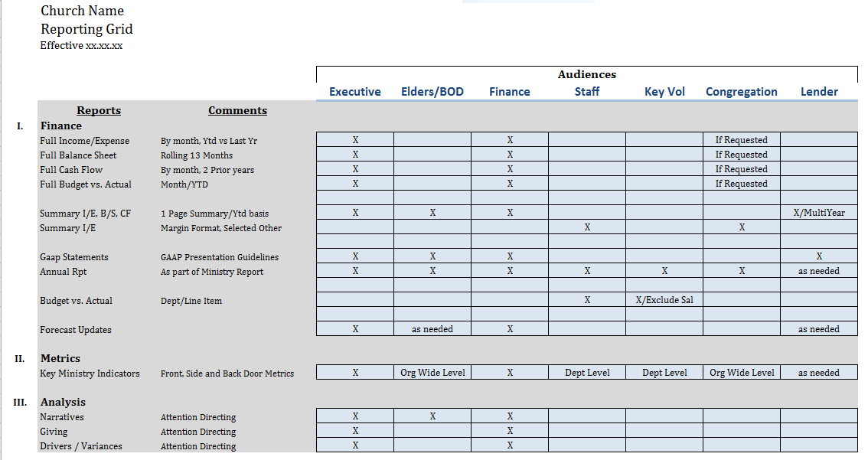Select "as needed" under Lender for Annual Rpt
The width and height of the screenshot is (868, 460).
coord(819,271)
